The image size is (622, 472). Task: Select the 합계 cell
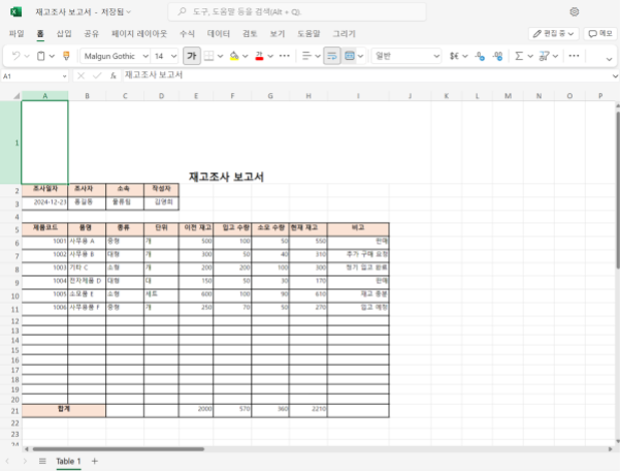[64, 411]
